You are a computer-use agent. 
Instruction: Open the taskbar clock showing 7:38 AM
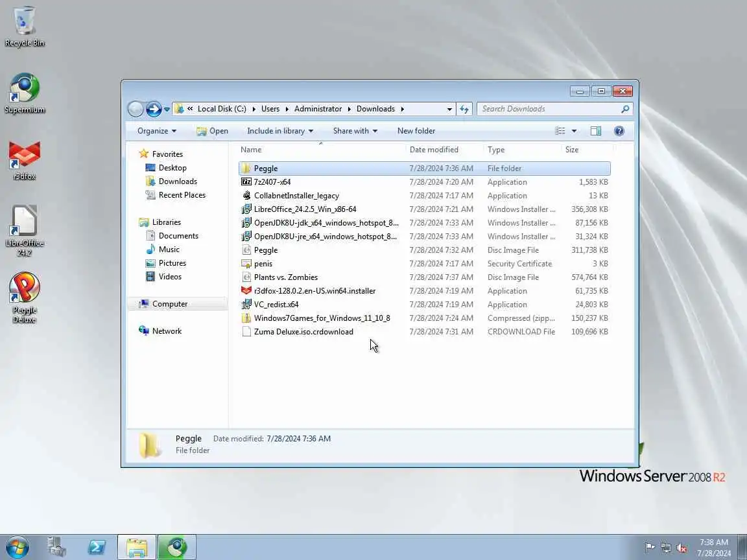(714, 548)
